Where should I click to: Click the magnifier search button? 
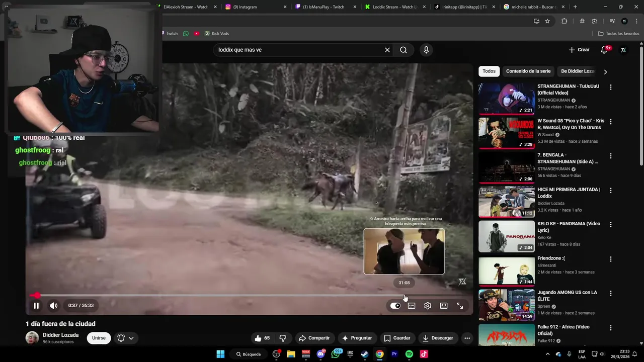click(x=404, y=50)
